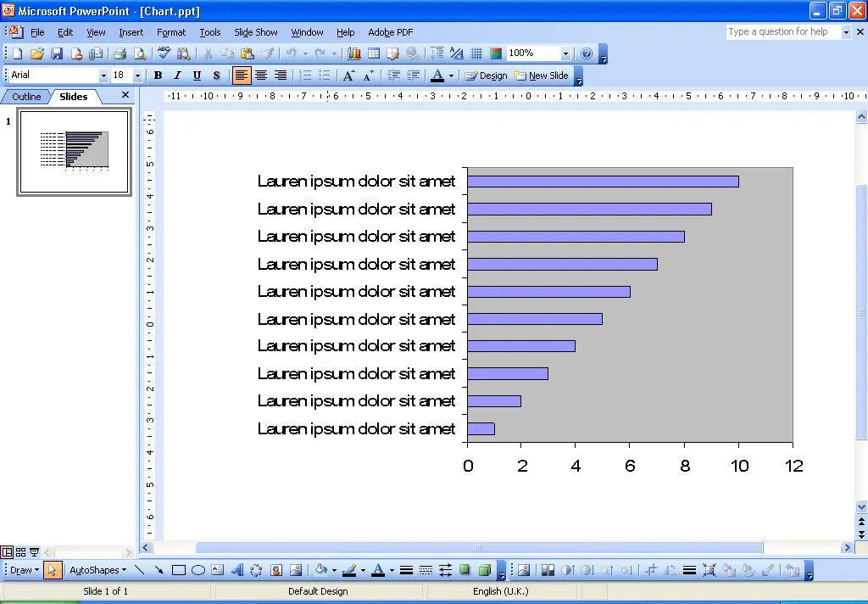Select the Line drawing tool
This screenshot has width=868, height=604.
140,570
